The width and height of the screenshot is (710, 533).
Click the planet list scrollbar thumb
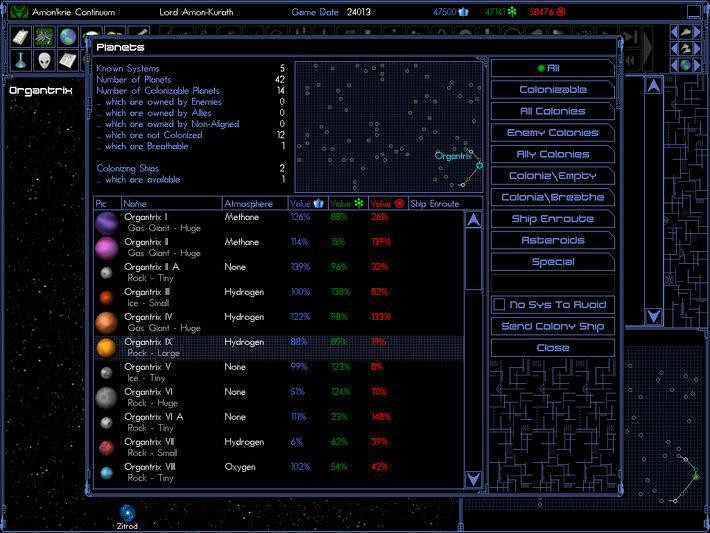pyautogui.click(x=474, y=260)
